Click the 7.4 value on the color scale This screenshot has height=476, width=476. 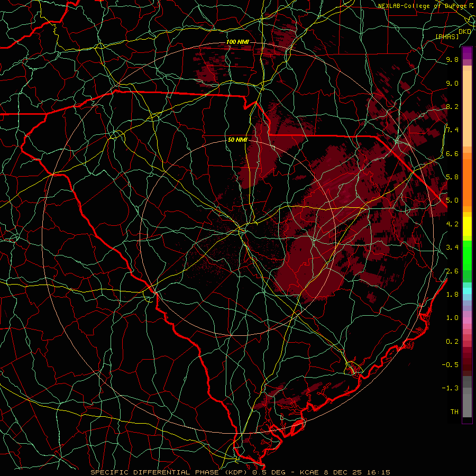click(452, 130)
